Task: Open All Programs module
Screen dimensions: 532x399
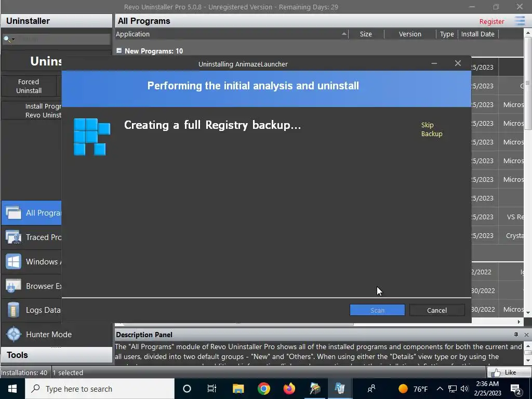Action: pos(32,212)
